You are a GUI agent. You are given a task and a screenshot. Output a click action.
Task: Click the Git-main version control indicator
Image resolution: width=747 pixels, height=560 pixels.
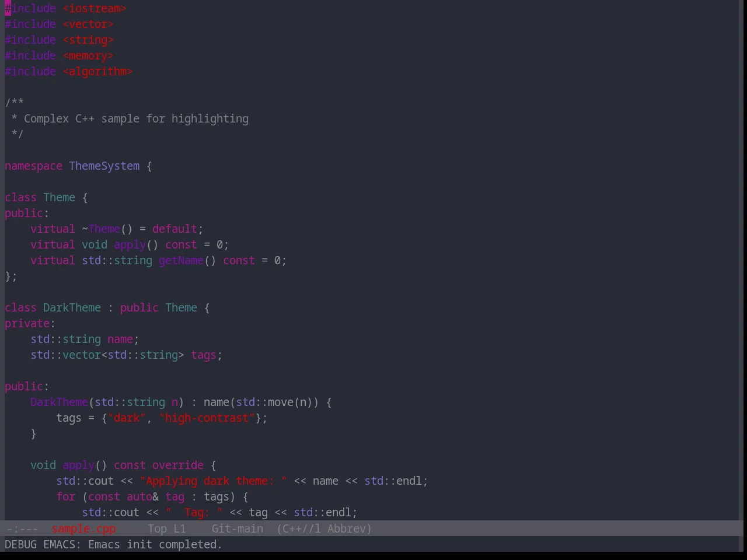pos(237,528)
